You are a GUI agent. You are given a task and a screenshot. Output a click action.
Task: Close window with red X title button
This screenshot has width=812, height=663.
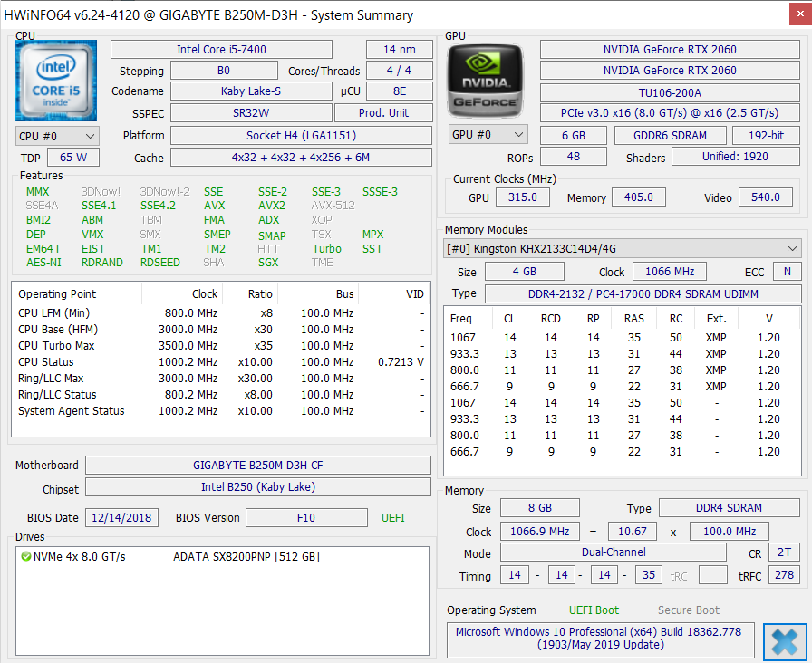(x=800, y=14)
